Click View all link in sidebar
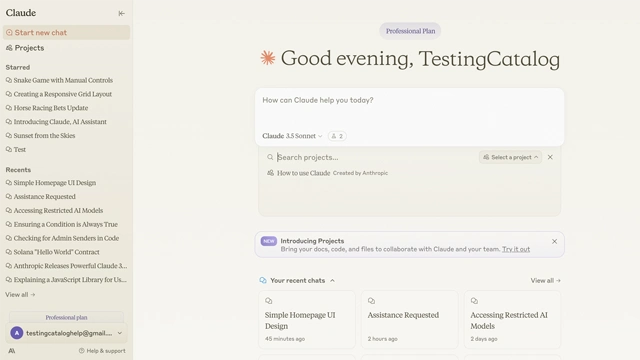 click(x=20, y=295)
